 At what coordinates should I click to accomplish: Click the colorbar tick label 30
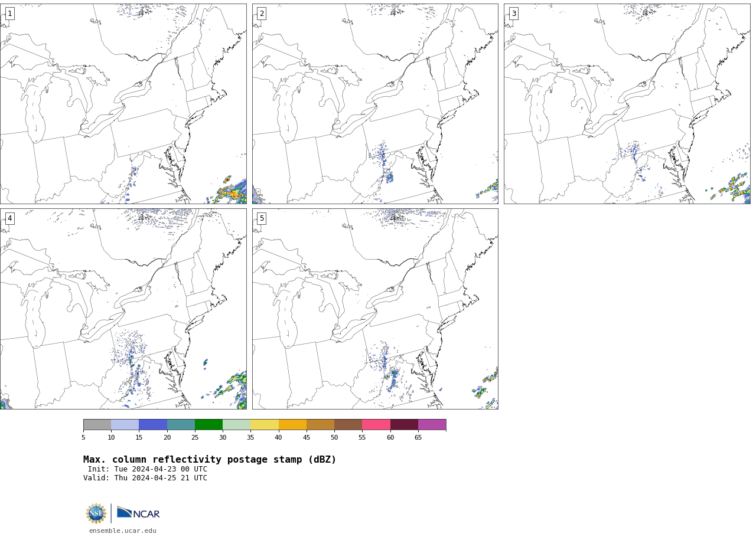(x=223, y=438)
